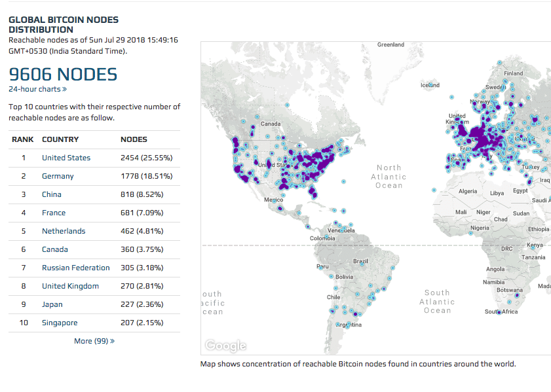Click the Global Bitcoin Nodes Distribution title

[64, 25]
